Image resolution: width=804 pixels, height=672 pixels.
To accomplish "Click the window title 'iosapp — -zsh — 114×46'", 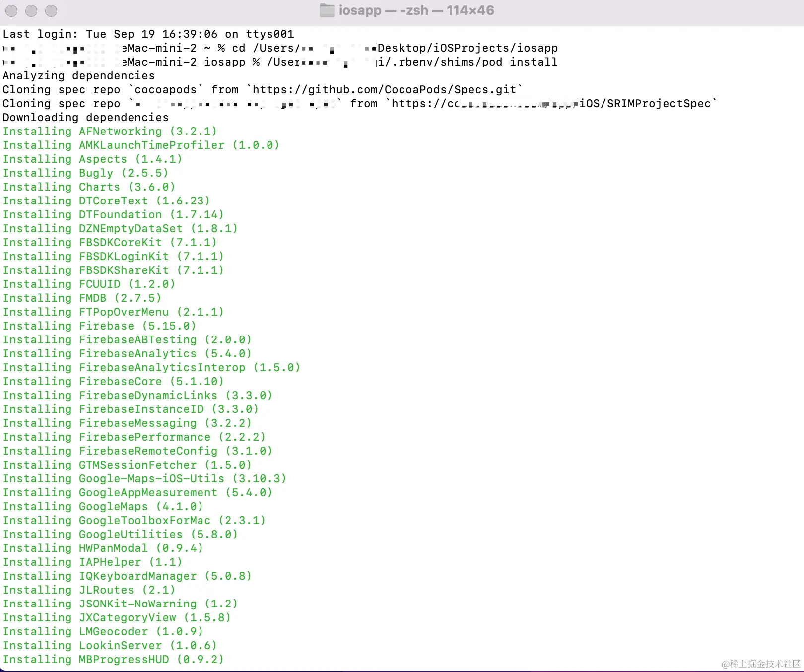I will point(416,10).
